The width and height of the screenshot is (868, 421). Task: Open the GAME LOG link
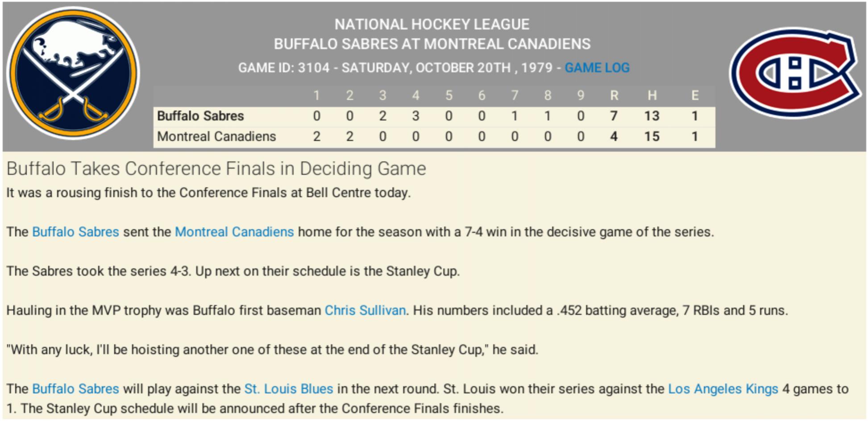tap(597, 68)
